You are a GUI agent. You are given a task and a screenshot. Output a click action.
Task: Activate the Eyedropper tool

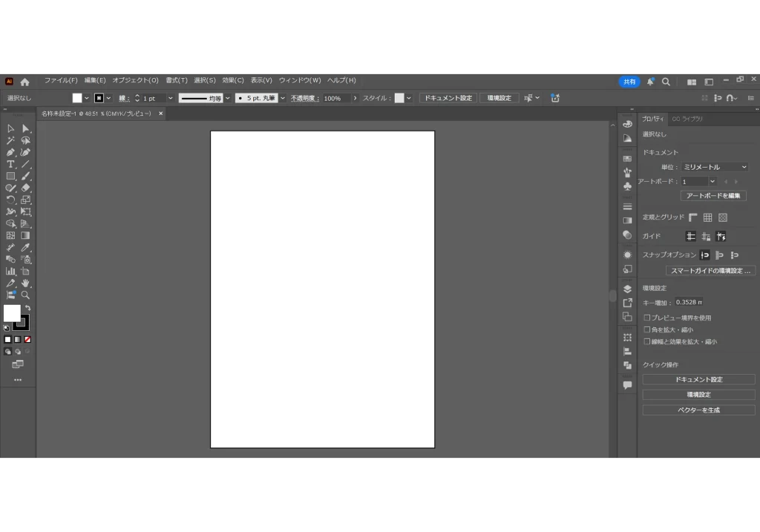tap(25, 247)
